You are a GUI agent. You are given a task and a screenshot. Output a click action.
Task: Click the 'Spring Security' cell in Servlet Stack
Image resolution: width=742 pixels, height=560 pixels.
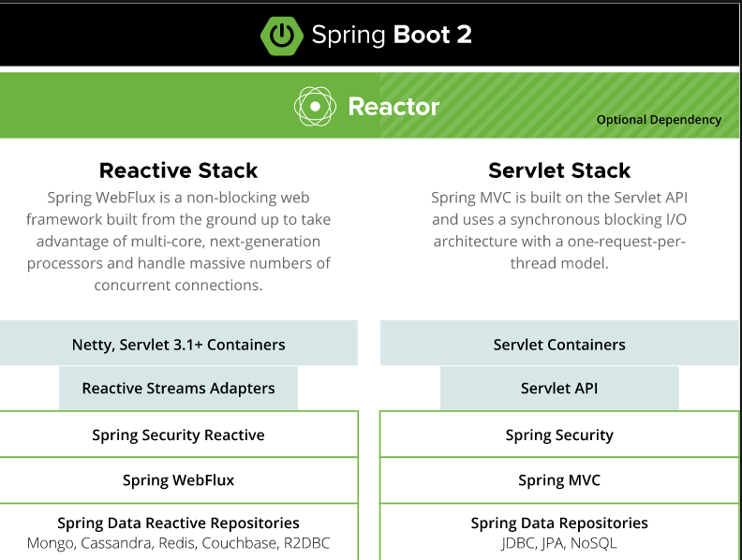point(559,435)
